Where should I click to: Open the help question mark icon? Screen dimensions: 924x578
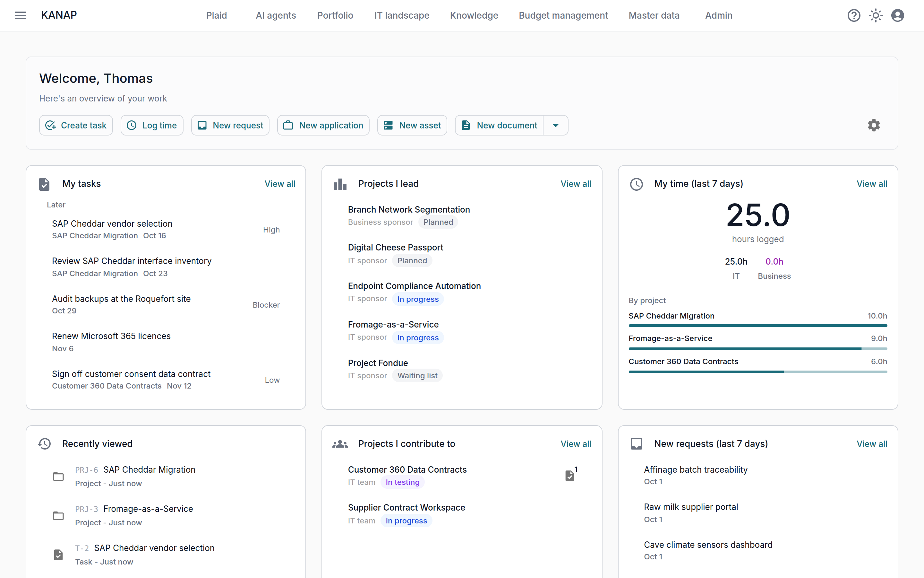pos(854,15)
